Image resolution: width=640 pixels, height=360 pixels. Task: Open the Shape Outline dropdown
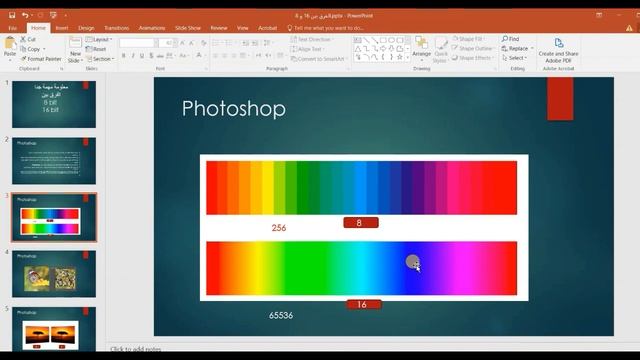coord(472,48)
